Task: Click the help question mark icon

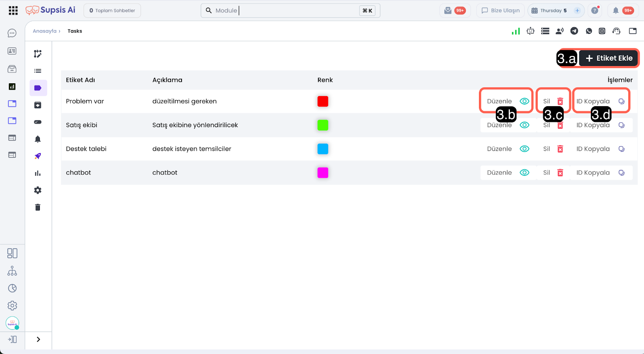Action: click(595, 10)
